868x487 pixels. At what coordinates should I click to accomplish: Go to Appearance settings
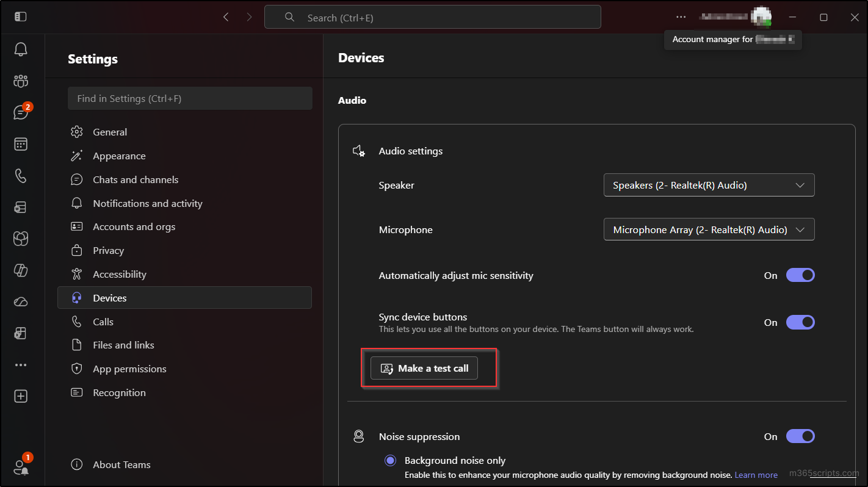coord(184,156)
